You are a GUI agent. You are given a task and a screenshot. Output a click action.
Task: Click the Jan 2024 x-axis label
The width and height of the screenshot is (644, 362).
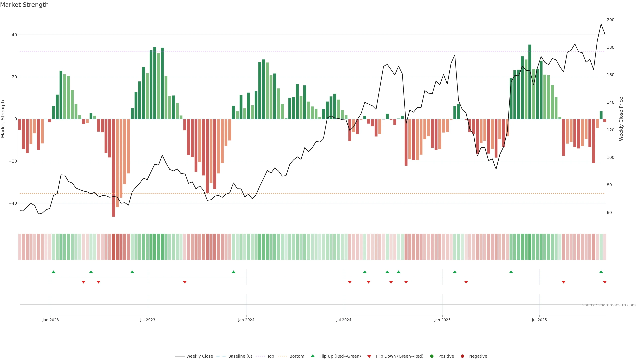click(246, 320)
